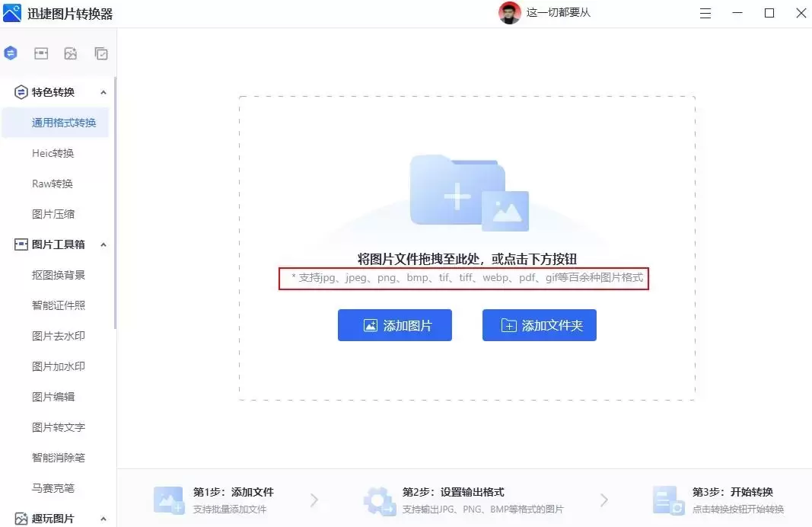This screenshot has width=812, height=527.
Task: Open the hamburger menu at top right
Action: 705,13
